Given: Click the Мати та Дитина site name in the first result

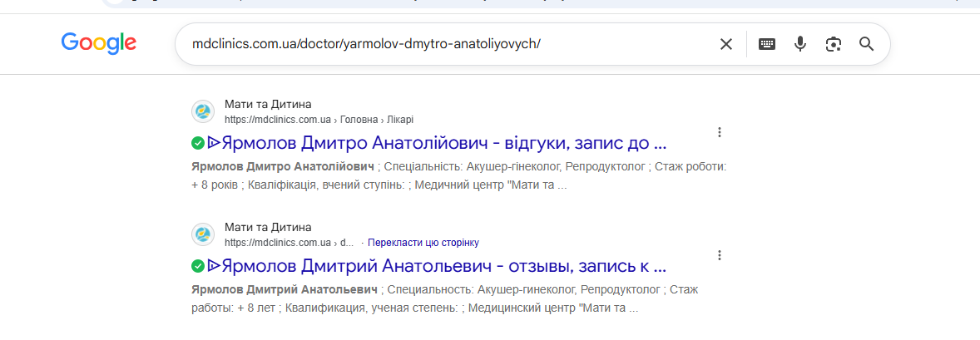Looking at the screenshot, I should (x=268, y=105).
